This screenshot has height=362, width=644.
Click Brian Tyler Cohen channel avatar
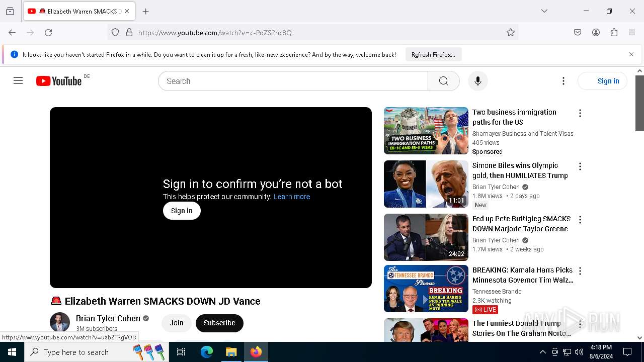click(x=60, y=323)
